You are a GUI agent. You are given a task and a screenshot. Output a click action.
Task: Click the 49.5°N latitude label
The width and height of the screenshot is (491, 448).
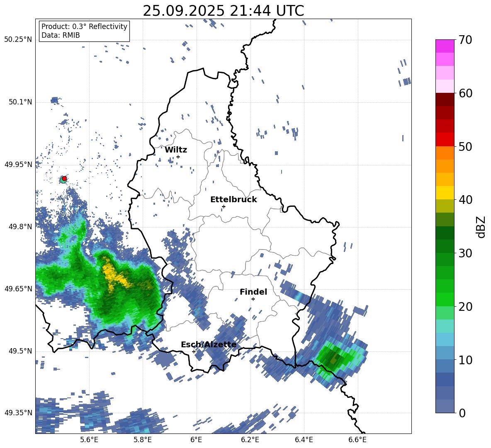point(20,351)
